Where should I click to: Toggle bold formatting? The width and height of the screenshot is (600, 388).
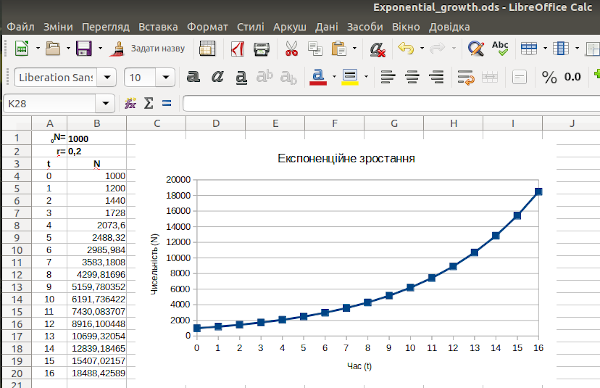tap(193, 77)
